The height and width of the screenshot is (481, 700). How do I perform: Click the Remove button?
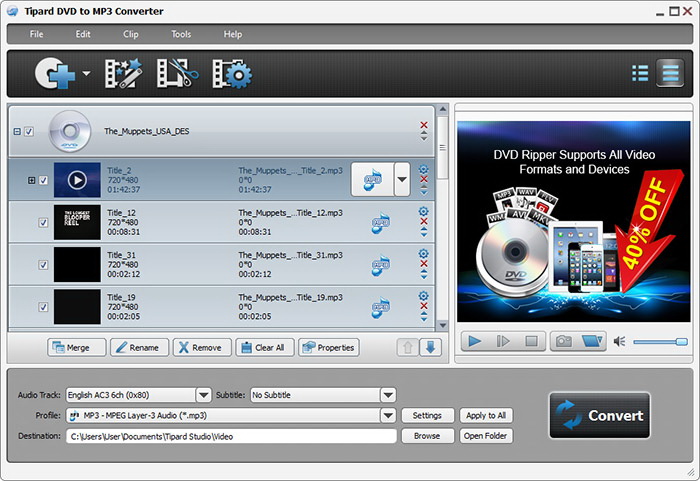tap(202, 347)
